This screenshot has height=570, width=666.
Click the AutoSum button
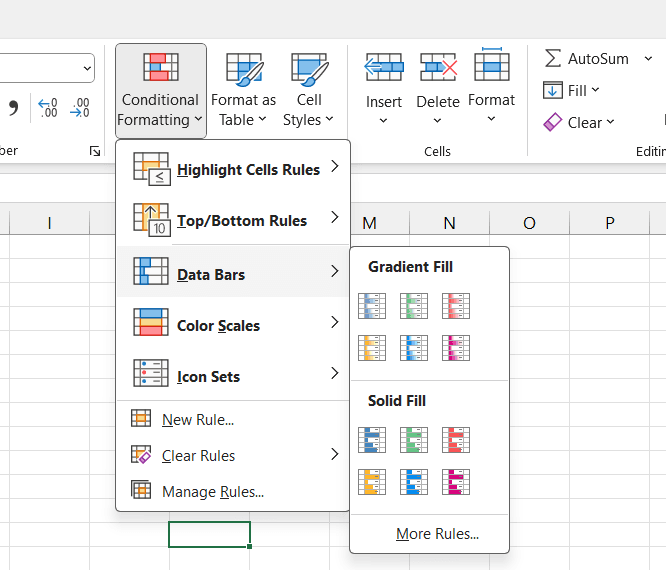[587, 59]
